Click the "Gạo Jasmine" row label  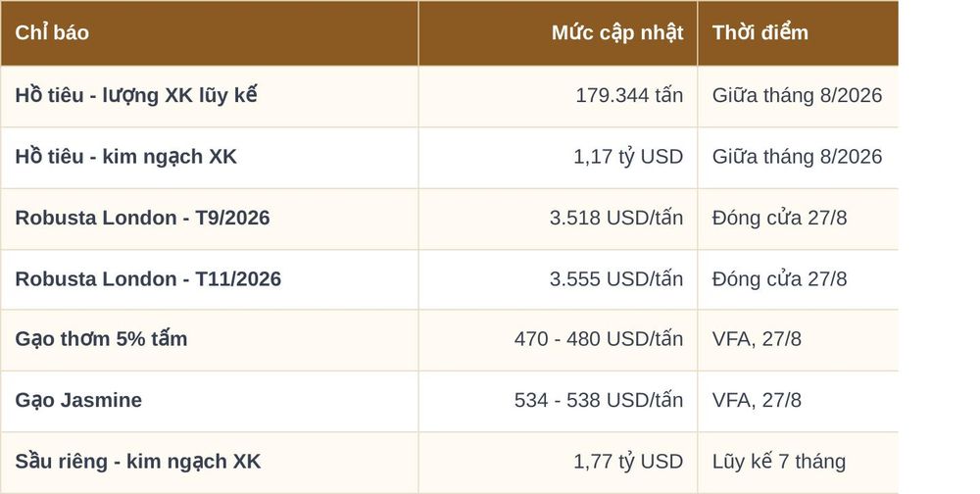78,400
